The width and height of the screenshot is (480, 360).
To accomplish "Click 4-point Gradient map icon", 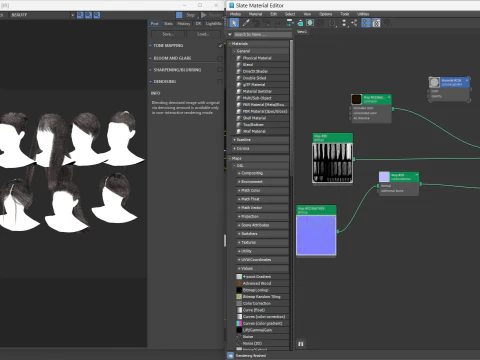I will coord(239,277).
